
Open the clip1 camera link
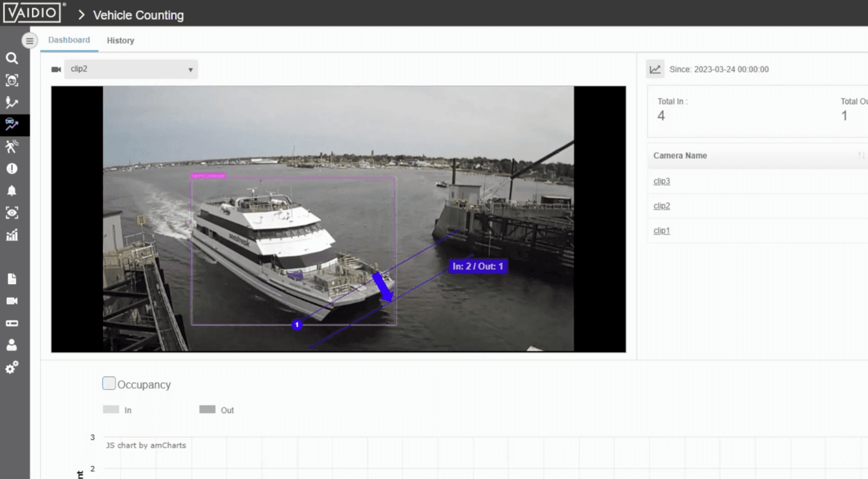[x=661, y=230]
